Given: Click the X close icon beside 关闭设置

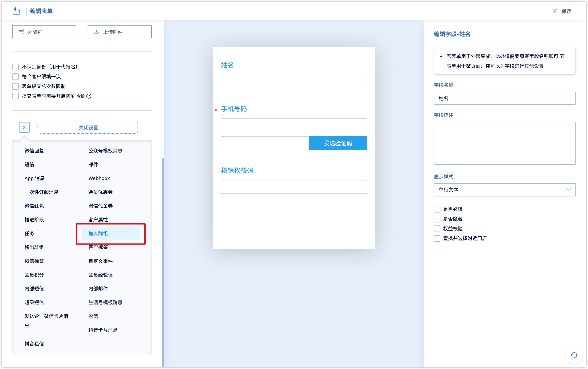Looking at the screenshot, I should [24, 127].
